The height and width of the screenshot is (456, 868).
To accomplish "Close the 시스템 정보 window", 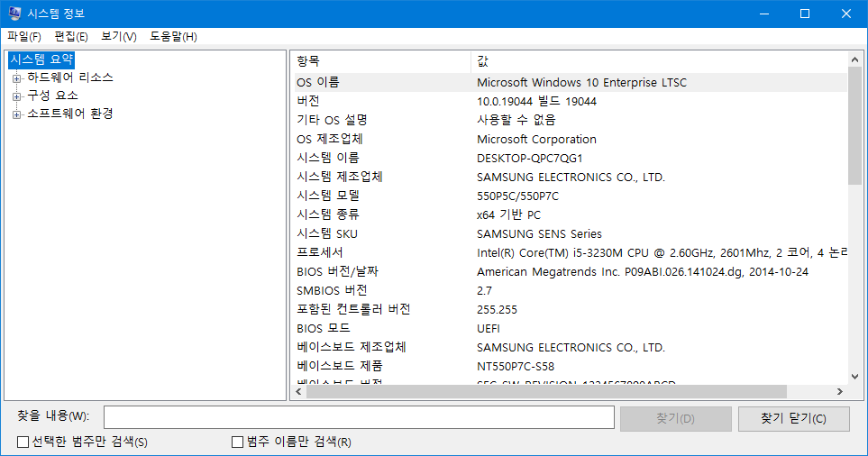I will [846, 14].
